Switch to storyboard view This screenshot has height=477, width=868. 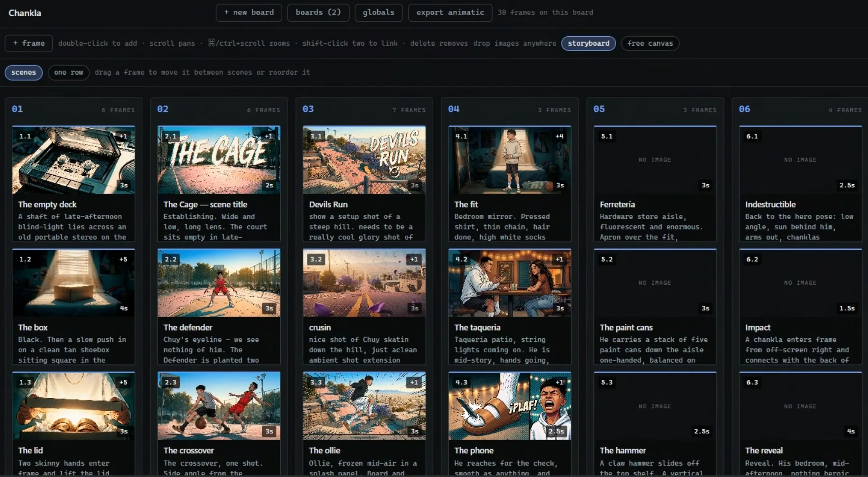588,43
